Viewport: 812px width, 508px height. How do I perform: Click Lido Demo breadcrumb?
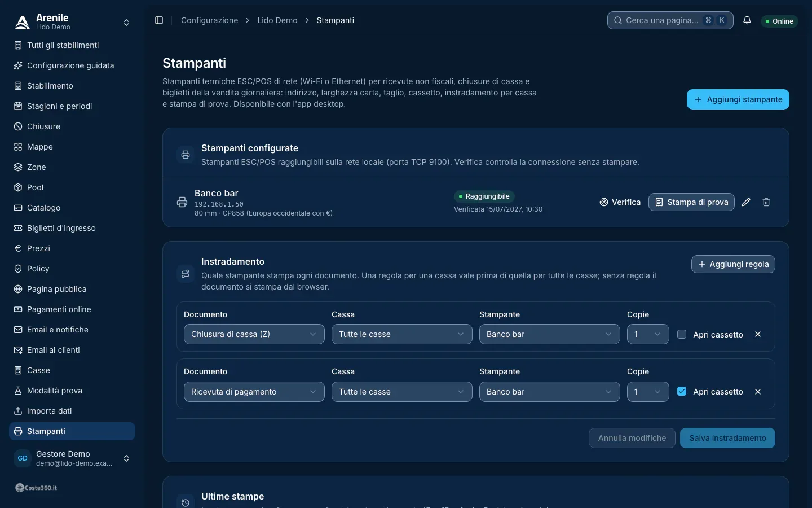click(277, 20)
